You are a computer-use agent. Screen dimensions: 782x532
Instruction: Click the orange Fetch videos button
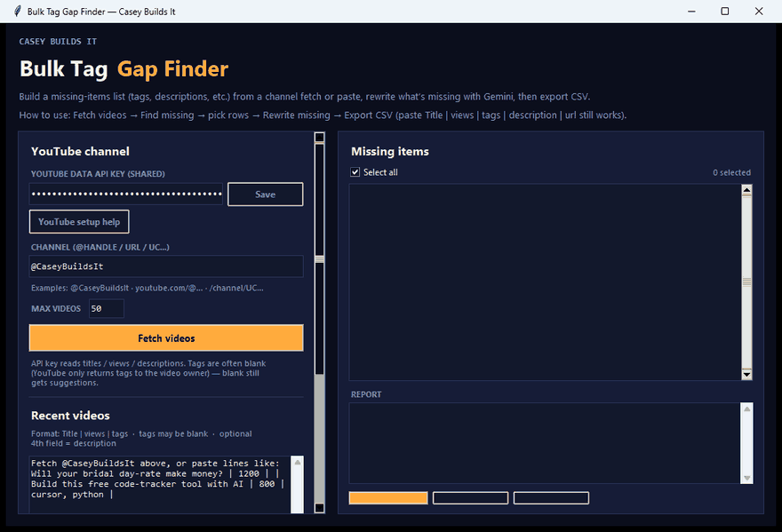point(166,338)
